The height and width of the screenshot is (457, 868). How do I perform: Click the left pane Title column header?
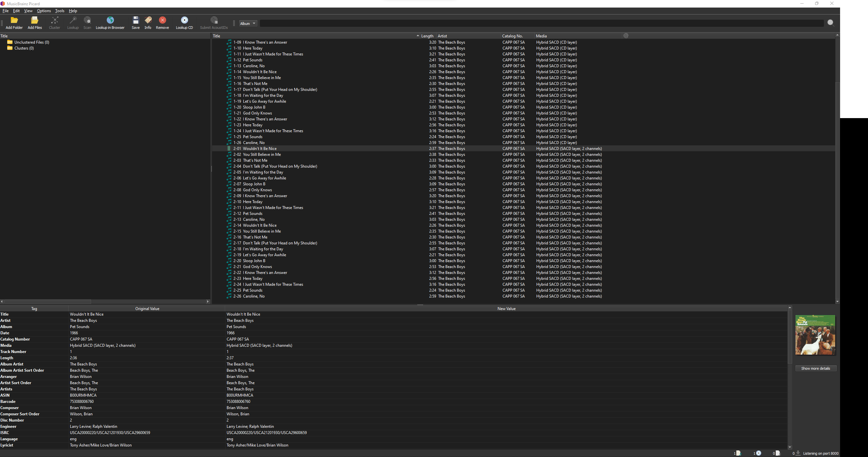point(105,36)
